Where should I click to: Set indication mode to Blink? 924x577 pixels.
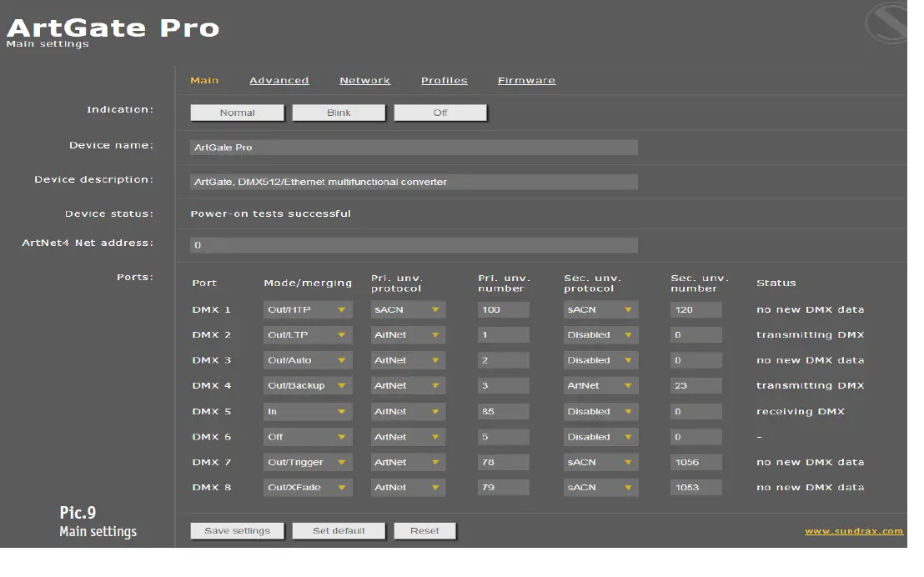pyautogui.click(x=339, y=113)
